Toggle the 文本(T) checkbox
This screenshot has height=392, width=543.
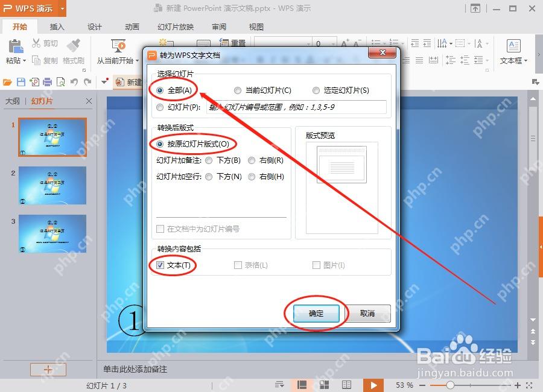(x=160, y=265)
